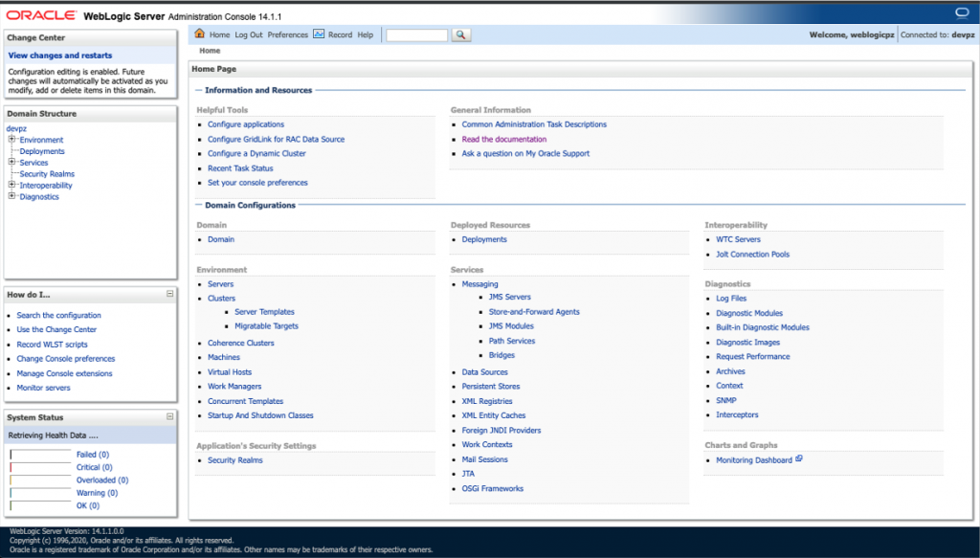Open the Log Files link
The image size is (980, 558).
(731, 299)
